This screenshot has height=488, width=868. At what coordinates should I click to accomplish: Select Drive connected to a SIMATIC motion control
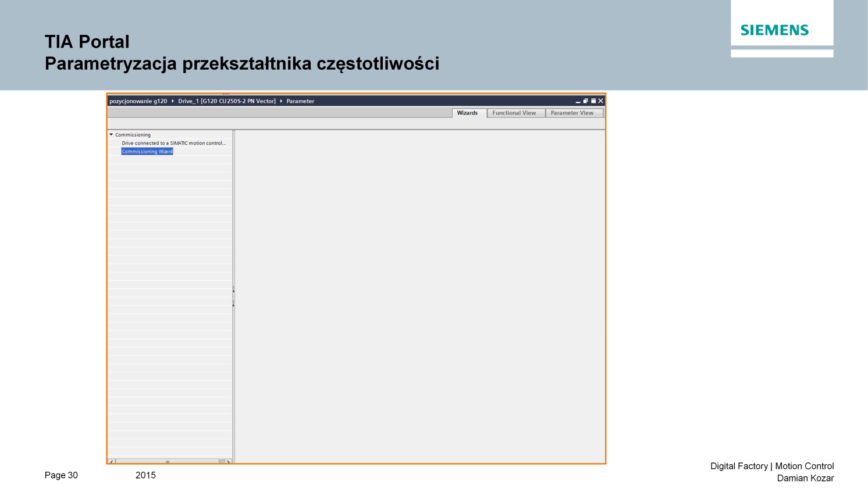tap(173, 143)
